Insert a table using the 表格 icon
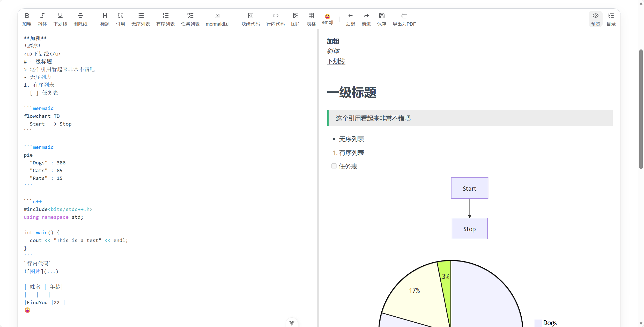The width and height of the screenshot is (644, 327). point(311,16)
